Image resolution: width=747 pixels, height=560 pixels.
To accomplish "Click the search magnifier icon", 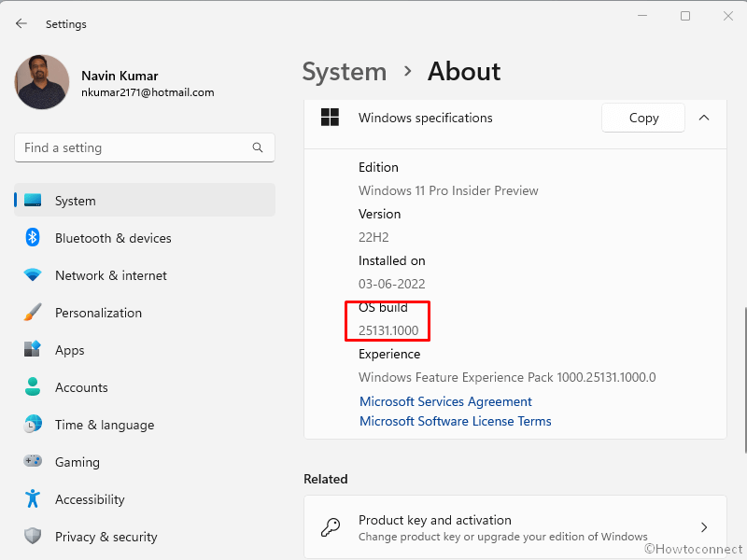I will click(x=258, y=147).
